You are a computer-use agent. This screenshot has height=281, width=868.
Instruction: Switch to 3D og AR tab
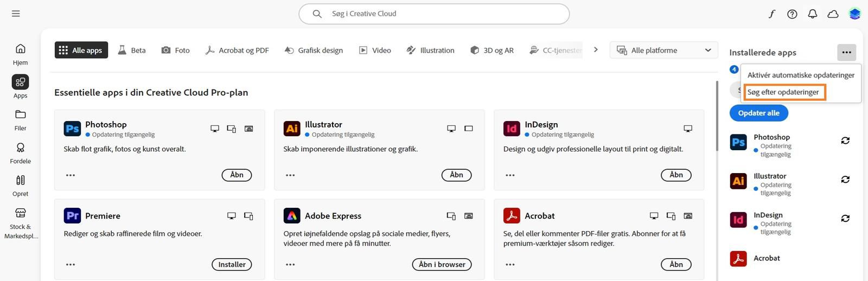click(x=492, y=50)
